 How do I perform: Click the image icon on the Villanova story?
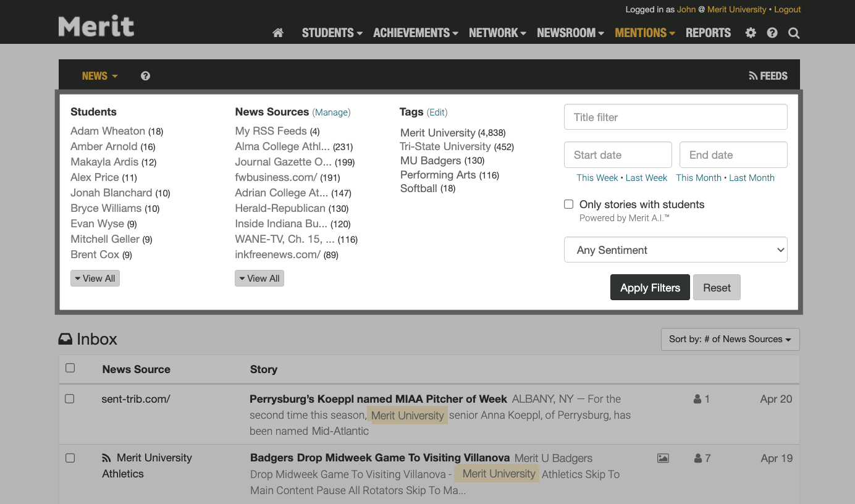(662, 458)
